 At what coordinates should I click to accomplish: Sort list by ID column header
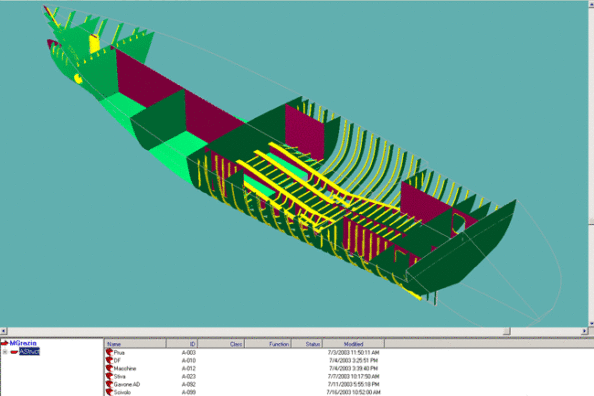coord(182,344)
